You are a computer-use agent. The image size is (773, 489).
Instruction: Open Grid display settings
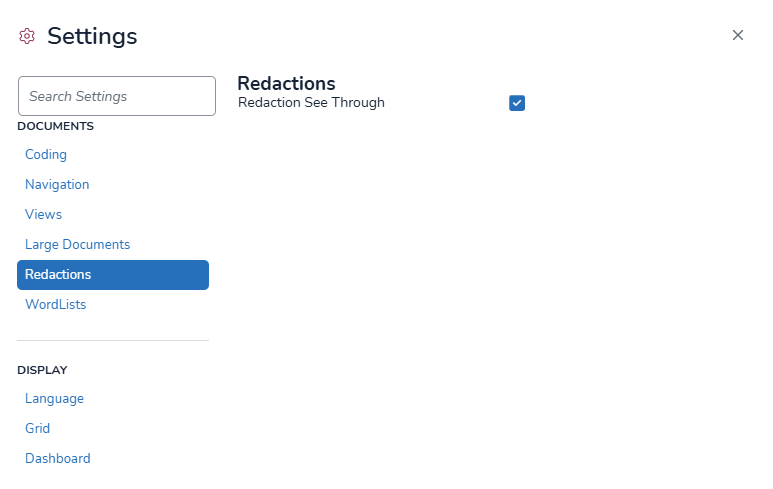click(37, 429)
